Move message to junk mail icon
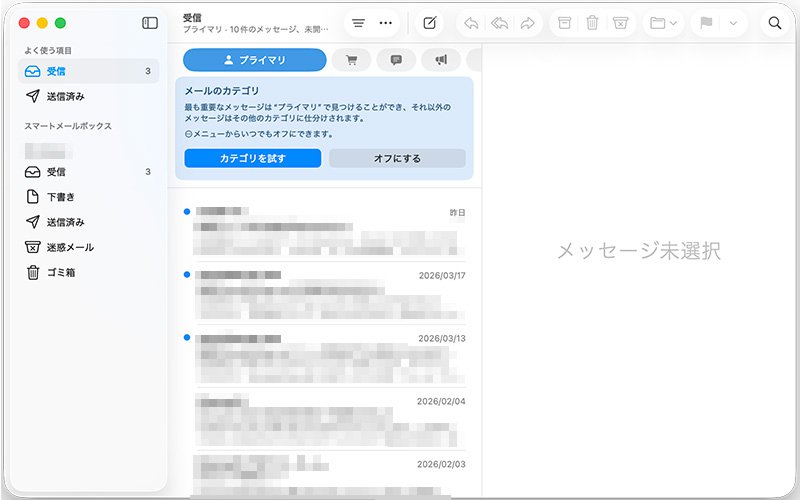The image size is (800, 500). pyautogui.click(x=620, y=23)
